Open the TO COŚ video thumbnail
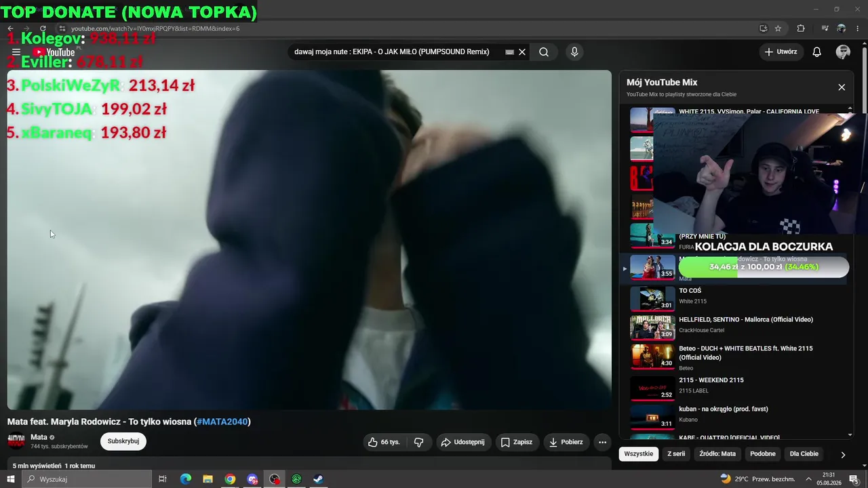868x488 pixels. click(652, 298)
